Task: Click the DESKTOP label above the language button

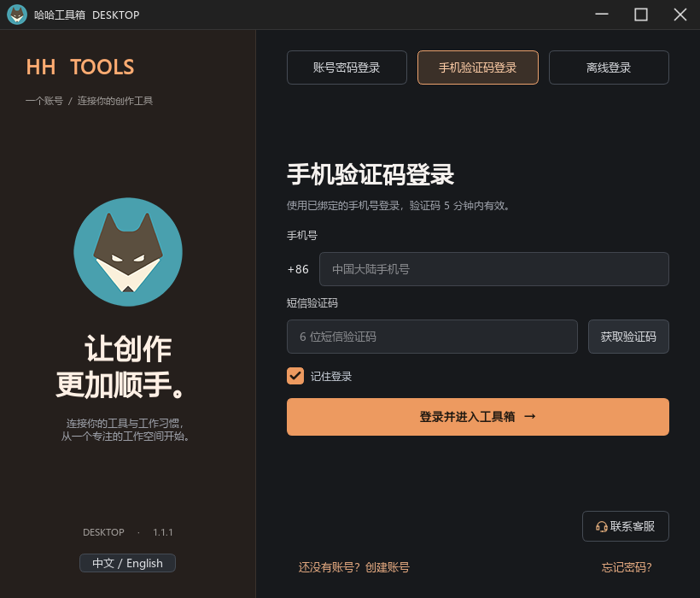Action: pyautogui.click(x=103, y=532)
